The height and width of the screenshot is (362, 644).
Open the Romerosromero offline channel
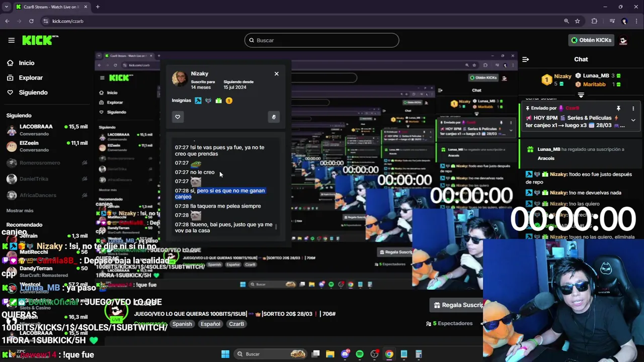pos(47,163)
